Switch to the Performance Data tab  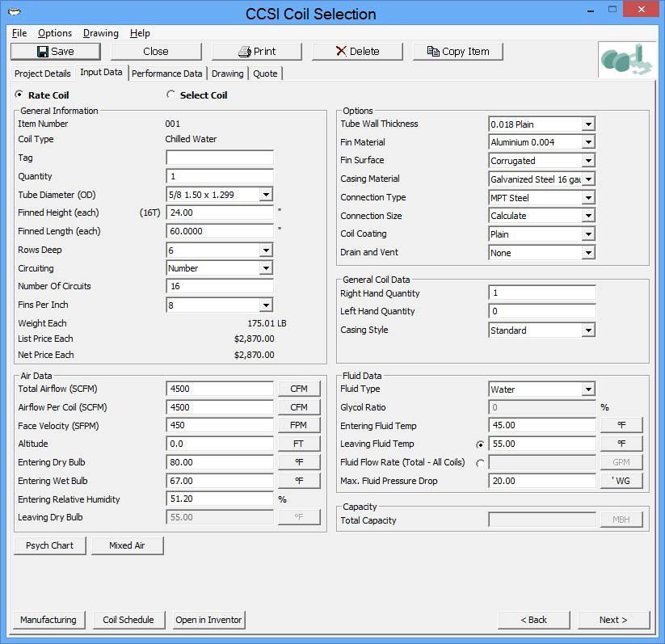click(166, 73)
